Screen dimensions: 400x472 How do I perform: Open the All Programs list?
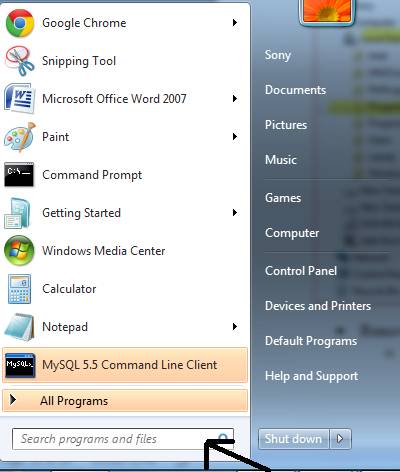(x=125, y=401)
